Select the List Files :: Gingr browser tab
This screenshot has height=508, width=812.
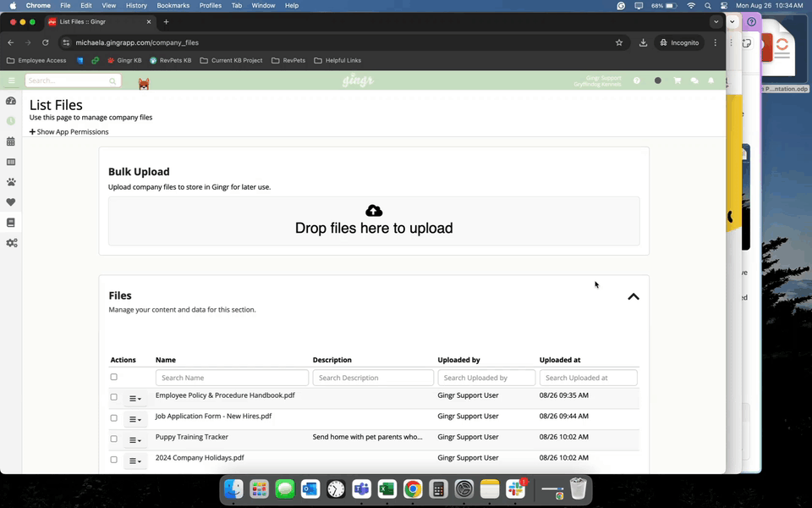[x=93, y=22]
